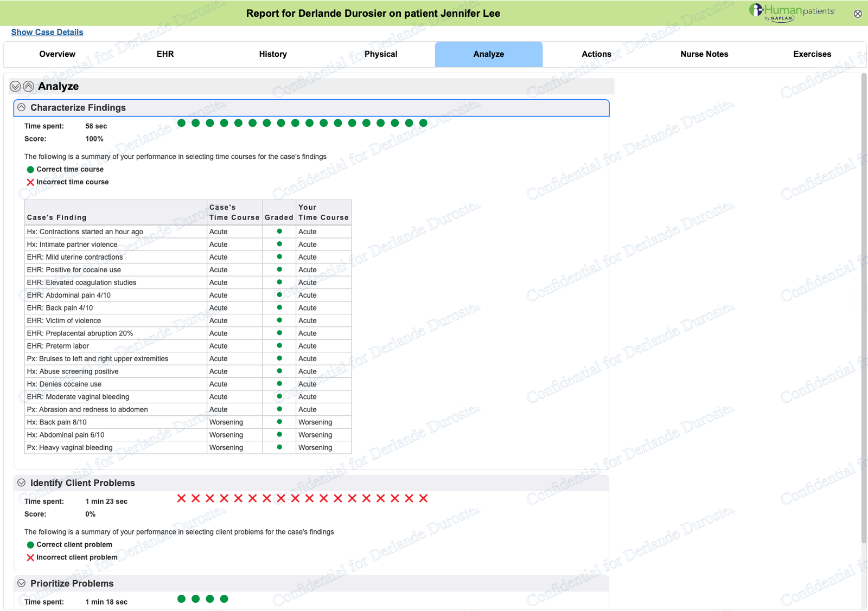
Task: Click the first green dot in Characterize Findings results
Action: click(182, 123)
